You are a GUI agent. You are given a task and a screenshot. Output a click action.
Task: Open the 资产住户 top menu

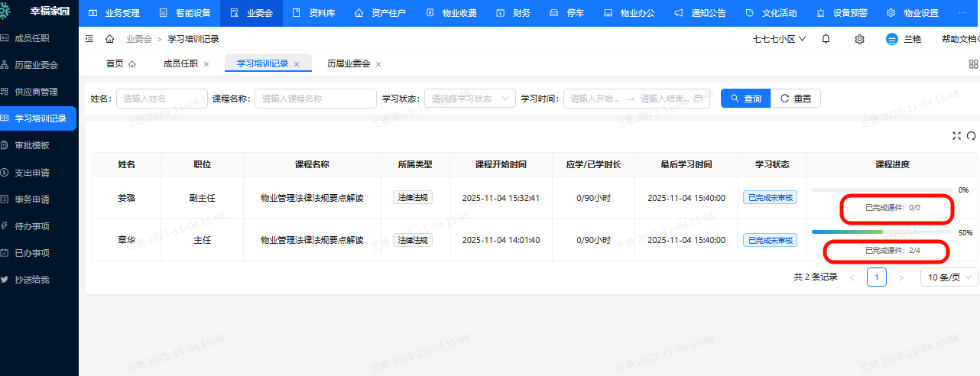[x=380, y=13]
